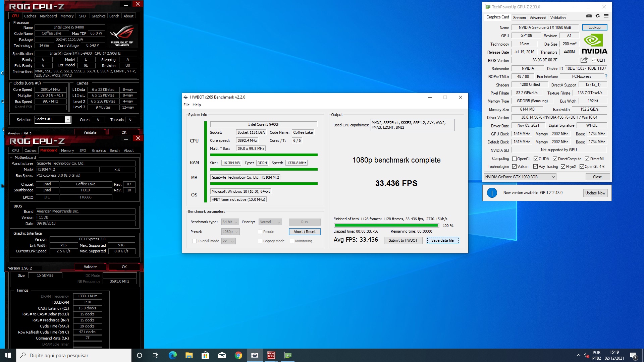Enable the Legacy mode checkbox
Image resolution: width=644 pixels, height=362 pixels.
(x=260, y=241)
